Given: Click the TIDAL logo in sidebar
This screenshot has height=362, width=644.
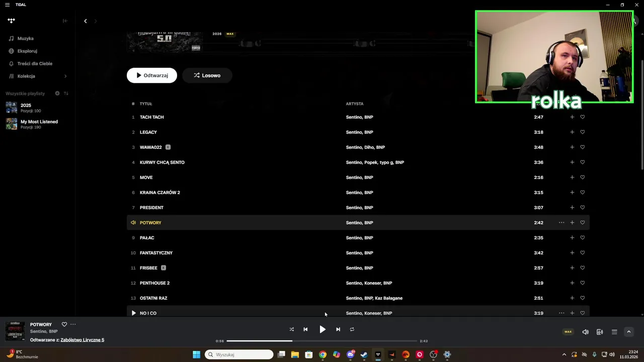Looking at the screenshot, I should pos(12,21).
